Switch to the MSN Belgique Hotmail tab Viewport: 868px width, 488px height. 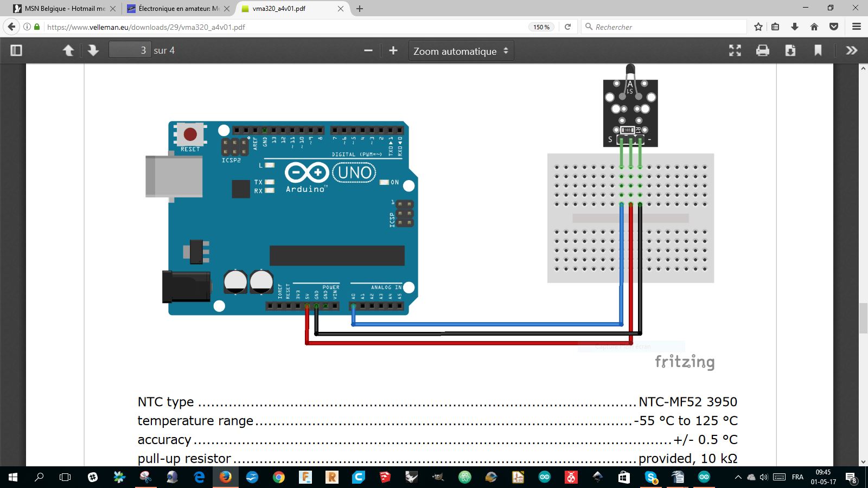coord(65,9)
